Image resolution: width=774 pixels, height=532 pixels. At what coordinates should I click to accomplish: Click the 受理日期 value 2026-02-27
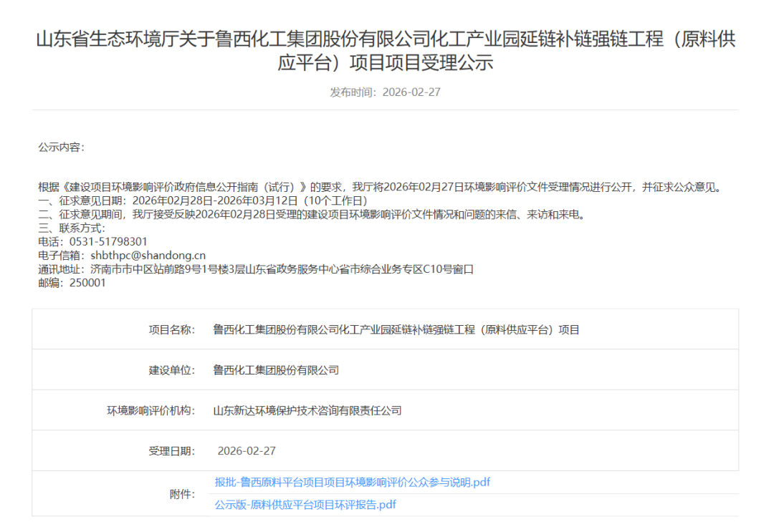(247, 451)
